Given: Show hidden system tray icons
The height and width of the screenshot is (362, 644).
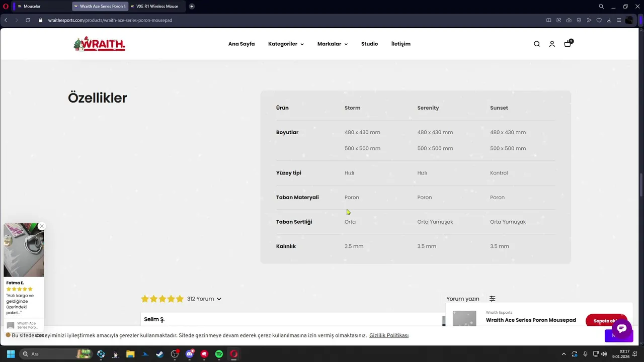Looking at the screenshot, I should coord(563,354).
